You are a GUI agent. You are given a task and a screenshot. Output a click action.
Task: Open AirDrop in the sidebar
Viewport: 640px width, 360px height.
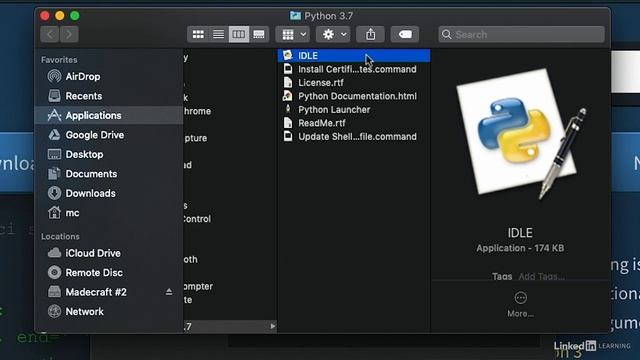pos(109,76)
